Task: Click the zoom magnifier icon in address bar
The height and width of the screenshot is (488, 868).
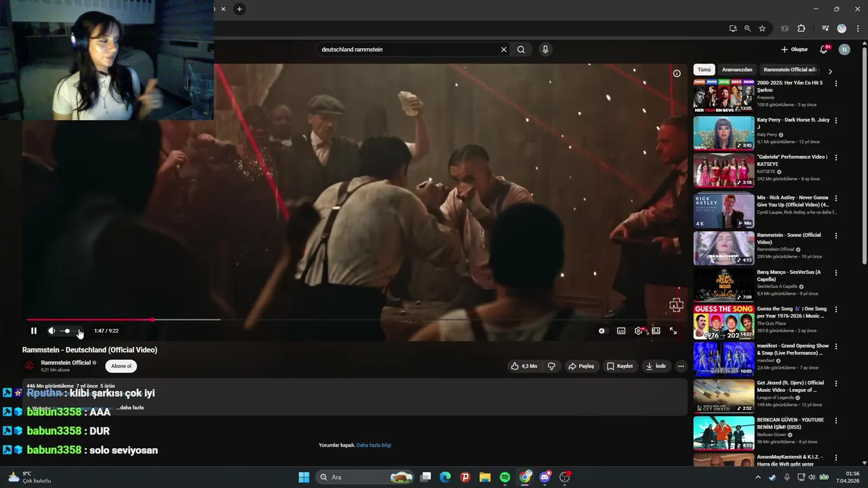Action: tap(747, 28)
